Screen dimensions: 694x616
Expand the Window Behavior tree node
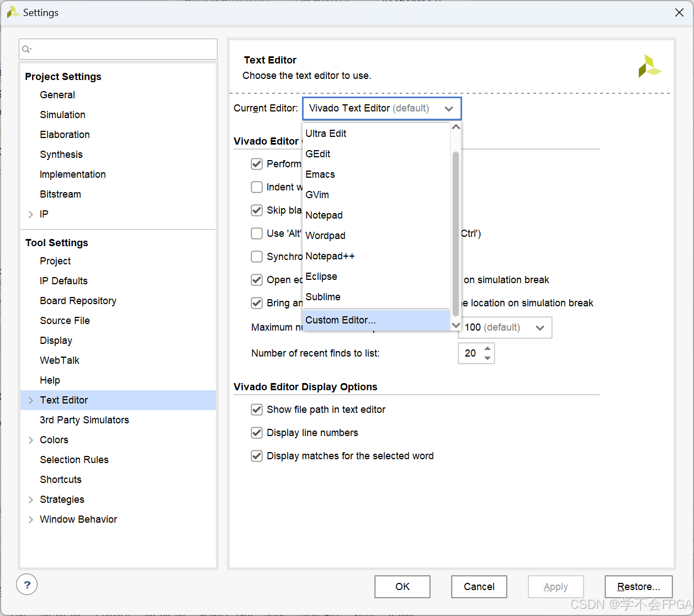(31, 519)
